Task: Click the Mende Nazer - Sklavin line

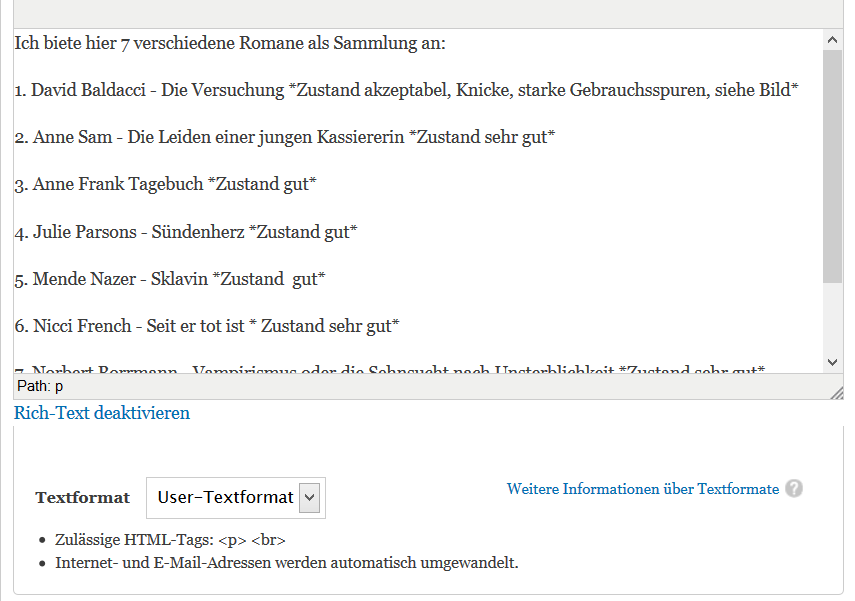Action: coord(170,279)
